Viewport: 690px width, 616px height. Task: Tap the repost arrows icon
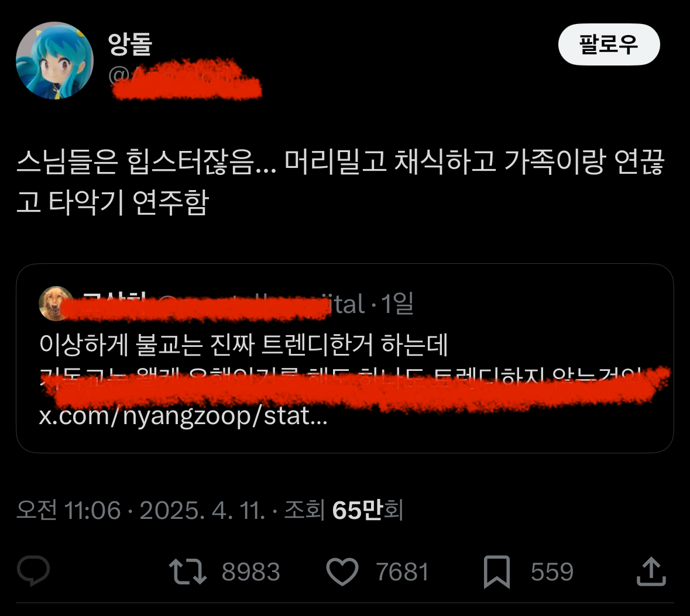(x=188, y=572)
